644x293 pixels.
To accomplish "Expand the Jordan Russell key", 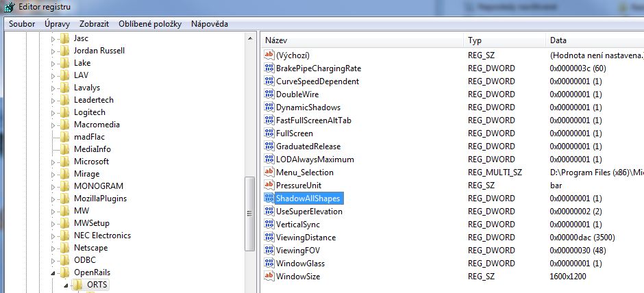I will 53,51.
